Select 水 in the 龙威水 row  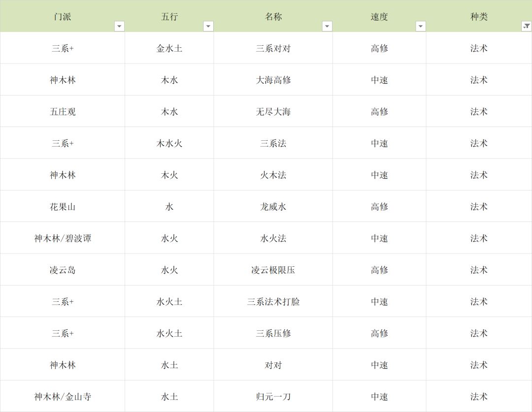[169, 207]
